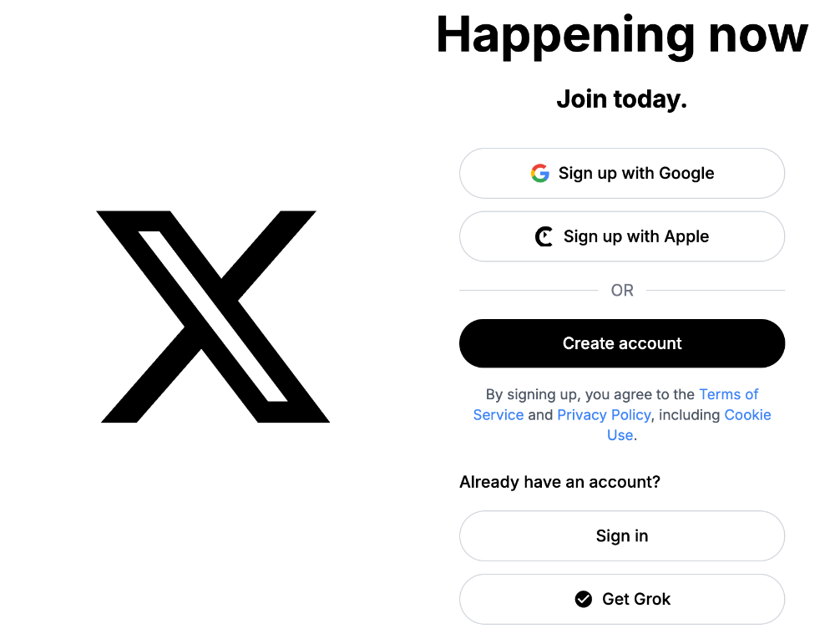Click the large X logo
The width and height of the screenshot is (835, 644).
pos(213,317)
